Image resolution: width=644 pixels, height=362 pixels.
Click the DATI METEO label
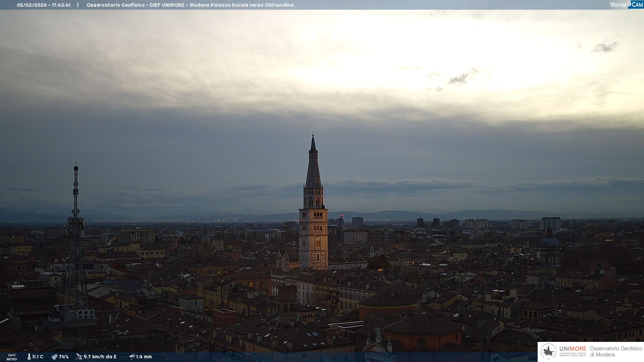point(12,357)
